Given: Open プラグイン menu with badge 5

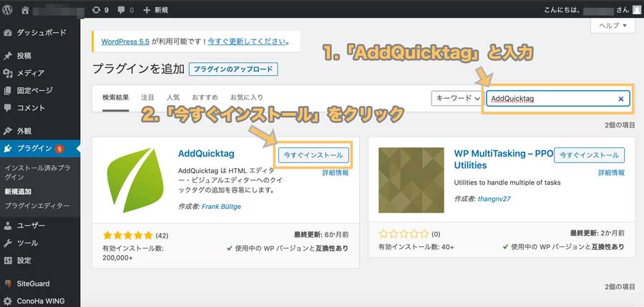Looking at the screenshot, I should [40, 148].
